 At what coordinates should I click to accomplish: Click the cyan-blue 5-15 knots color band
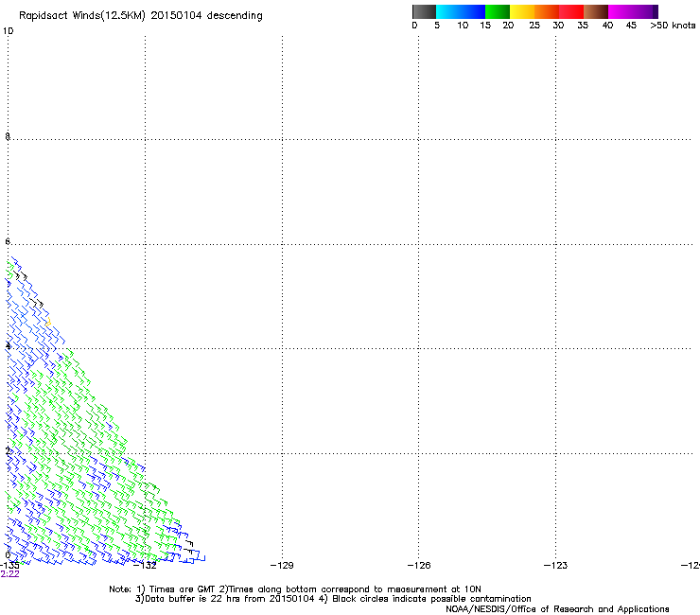click(461, 11)
